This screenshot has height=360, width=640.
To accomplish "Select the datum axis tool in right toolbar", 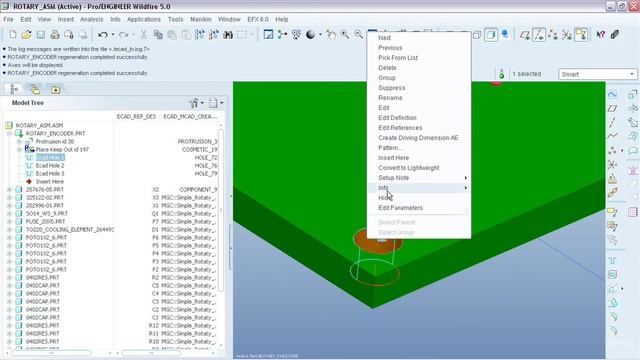I will (x=612, y=122).
